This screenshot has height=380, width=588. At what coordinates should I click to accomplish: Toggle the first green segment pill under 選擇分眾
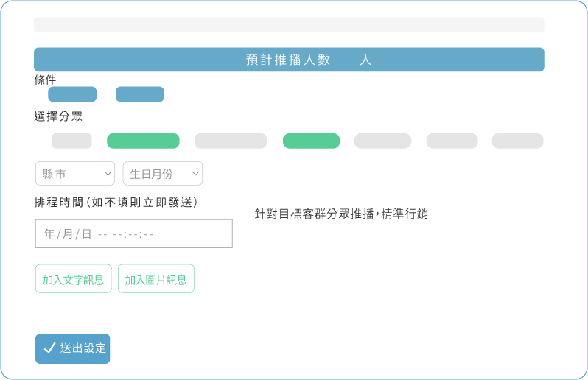coord(143,141)
